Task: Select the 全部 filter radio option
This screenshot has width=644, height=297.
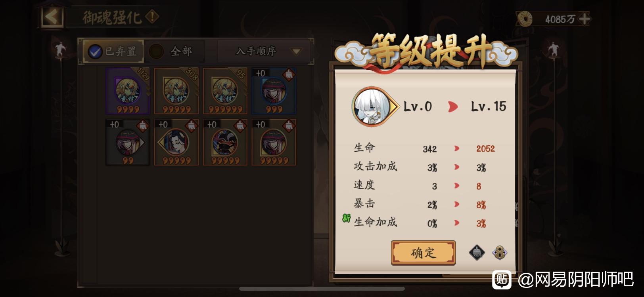Action: [x=156, y=51]
